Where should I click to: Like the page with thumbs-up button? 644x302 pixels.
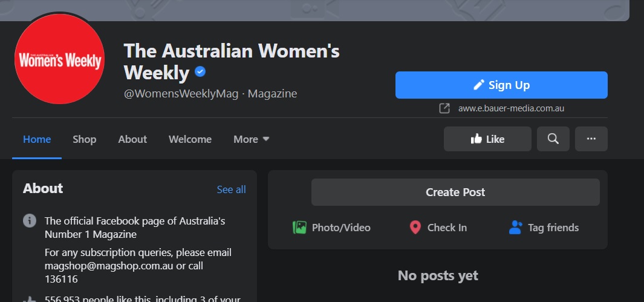coord(487,139)
